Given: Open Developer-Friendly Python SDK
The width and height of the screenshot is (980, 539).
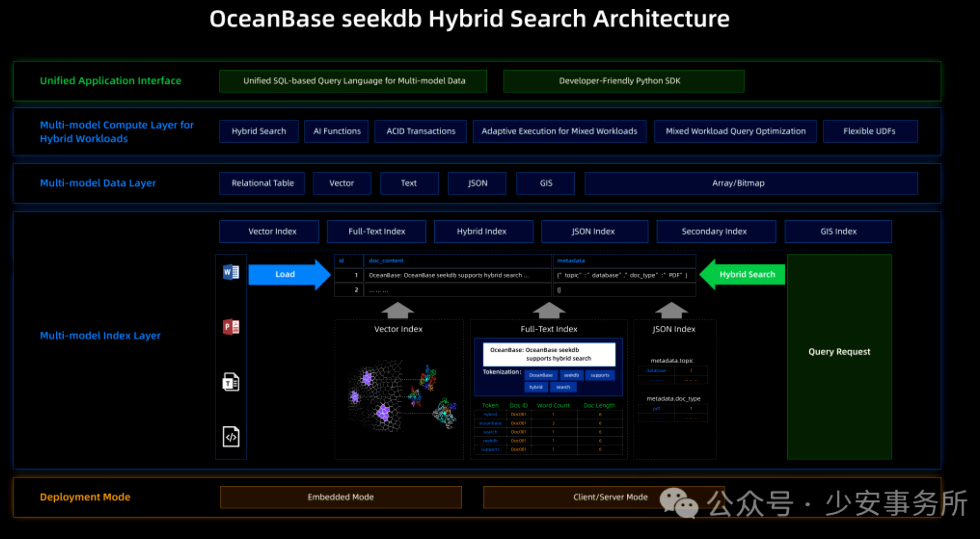Looking at the screenshot, I should 619,81.
